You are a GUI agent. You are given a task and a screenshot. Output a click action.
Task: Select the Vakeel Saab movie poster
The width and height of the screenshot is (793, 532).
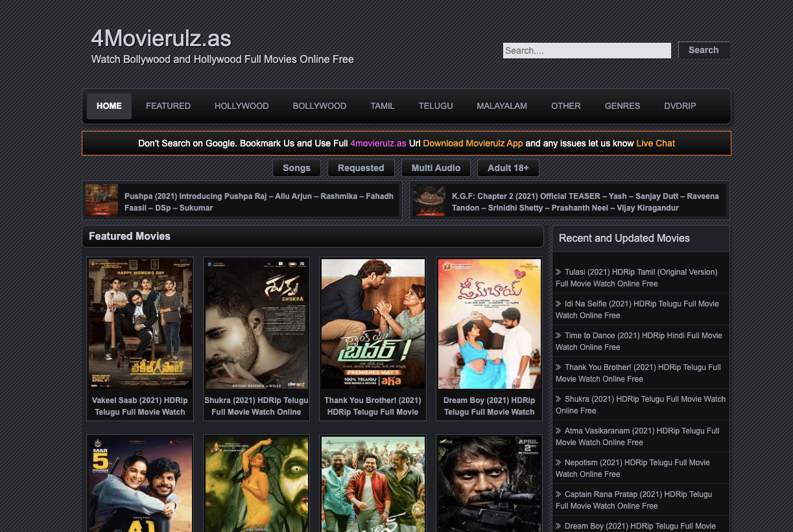[x=140, y=324]
